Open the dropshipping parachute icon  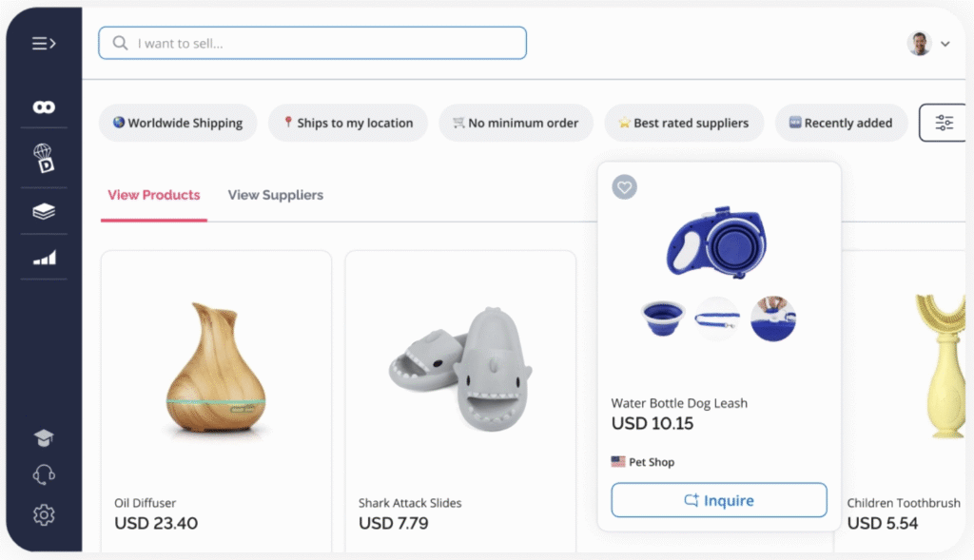[44, 158]
